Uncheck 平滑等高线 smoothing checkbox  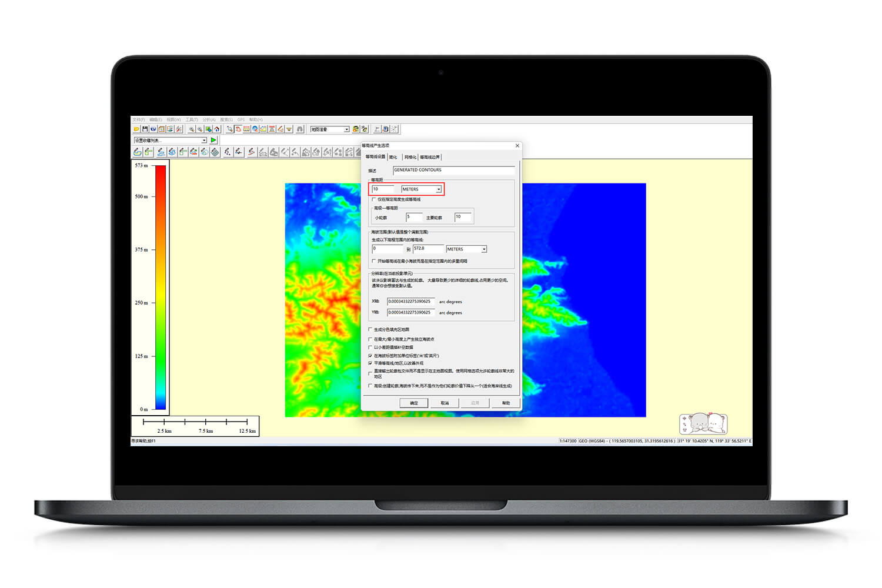370,363
